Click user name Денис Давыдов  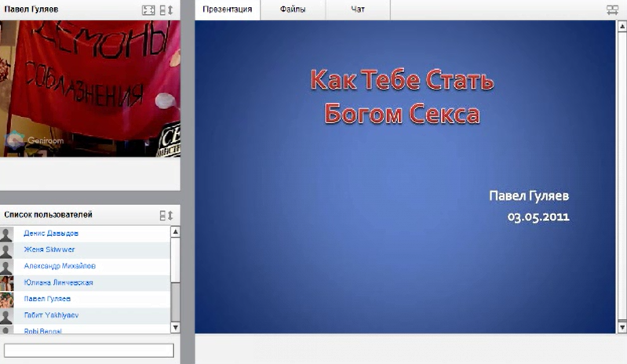tap(51, 233)
